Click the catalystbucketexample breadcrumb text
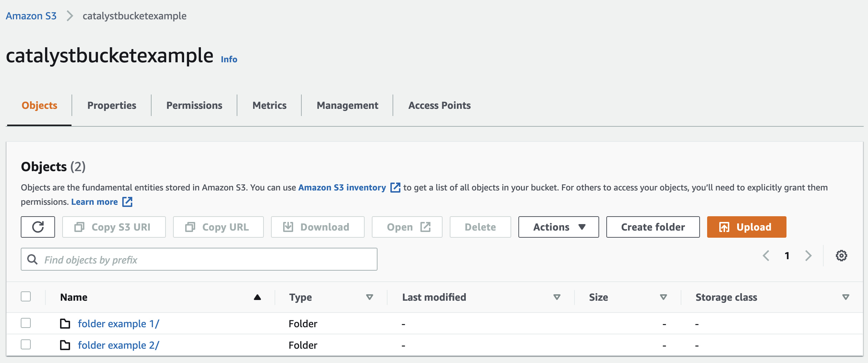The image size is (868, 363). [x=134, y=16]
